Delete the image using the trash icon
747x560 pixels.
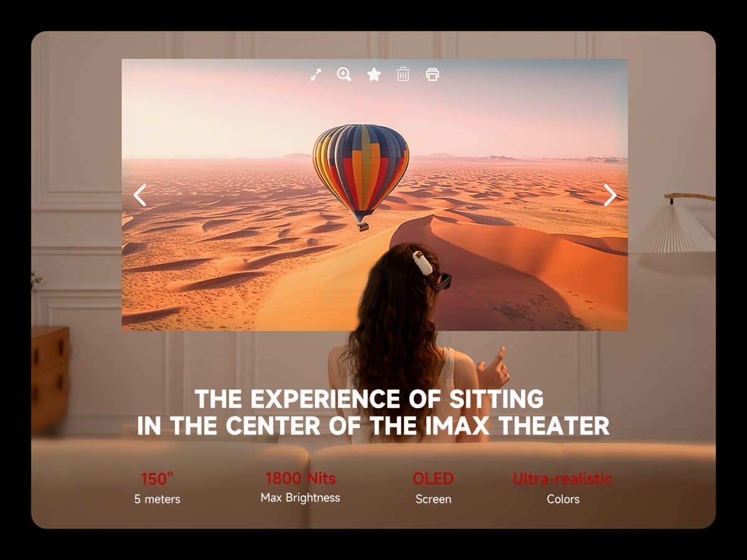coord(403,75)
